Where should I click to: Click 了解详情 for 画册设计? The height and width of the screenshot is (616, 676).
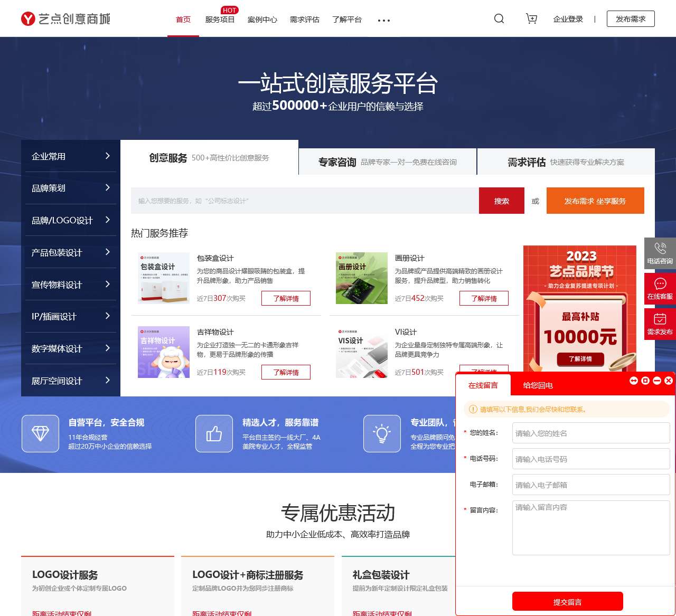tap(484, 298)
